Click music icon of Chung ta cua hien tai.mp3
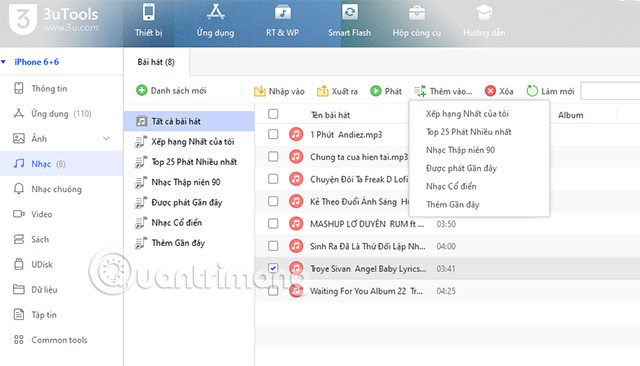The width and height of the screenshot is (640, 366). point(296,157)
